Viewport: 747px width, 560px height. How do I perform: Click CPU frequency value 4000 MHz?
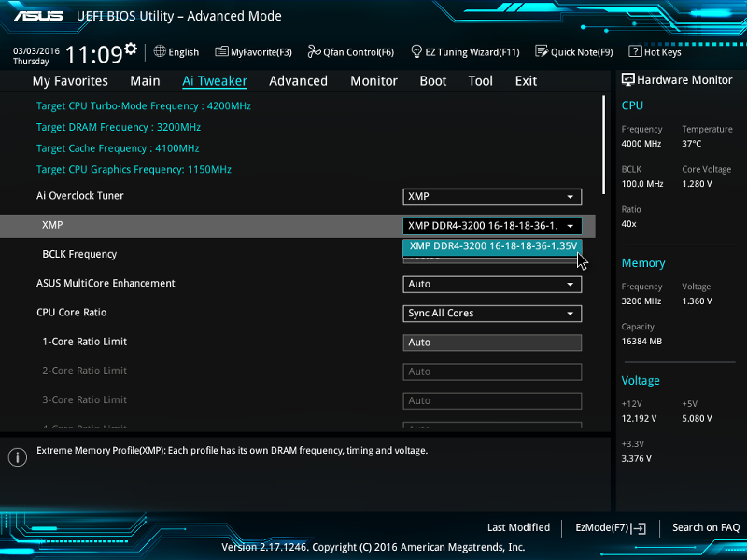641,144
